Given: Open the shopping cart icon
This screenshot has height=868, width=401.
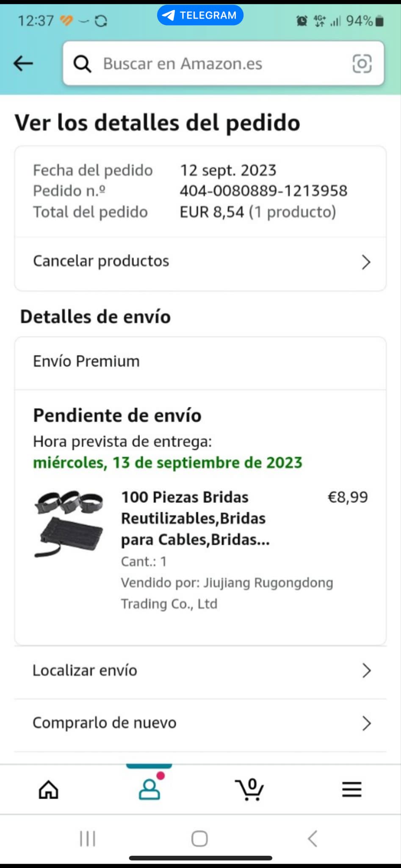Looking at the screenshot, I should tap(250, 789).
